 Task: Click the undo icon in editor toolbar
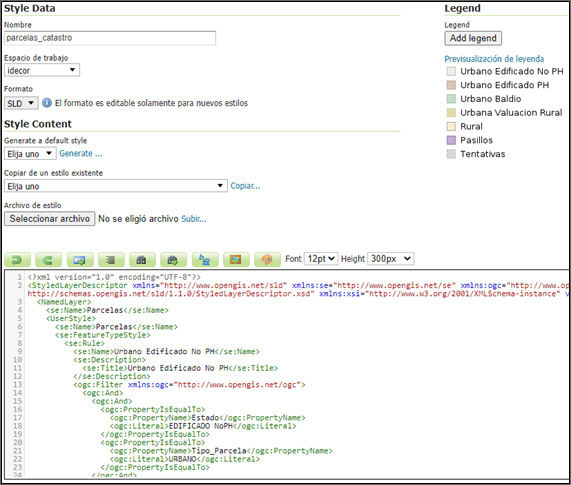click(x=17, y=260)
